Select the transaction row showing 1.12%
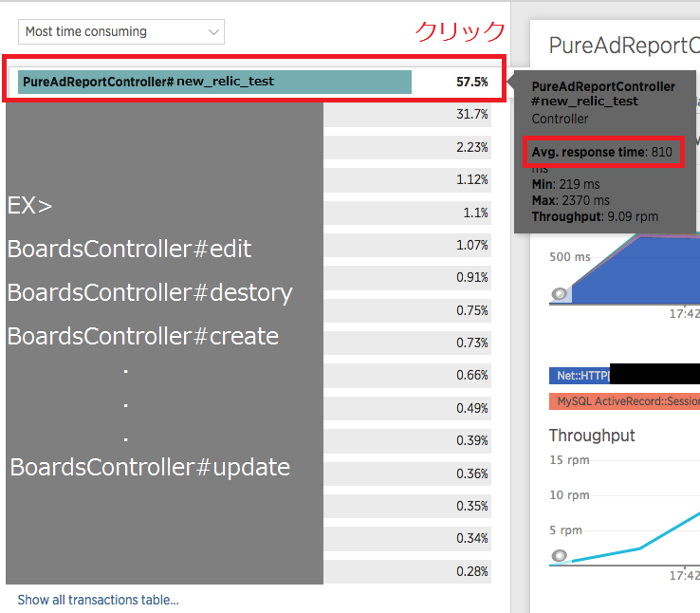The width and height of the screenshot is (700, 613). tap(408, 179)
